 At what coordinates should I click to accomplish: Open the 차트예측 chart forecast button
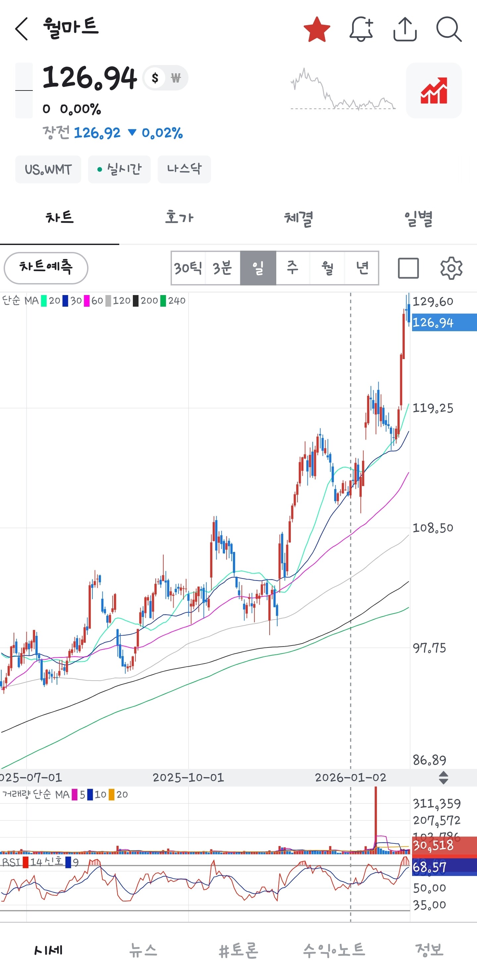[46, 268]
